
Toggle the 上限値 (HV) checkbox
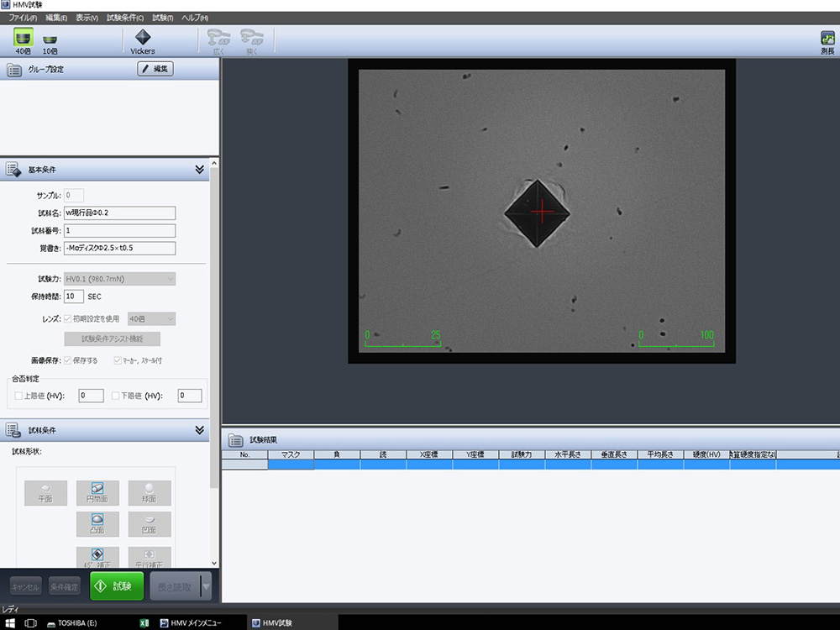[19, 396]
